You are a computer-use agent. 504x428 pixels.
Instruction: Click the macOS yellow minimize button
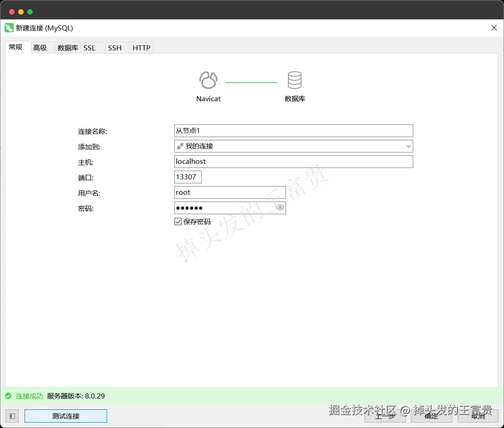pyautogui.click(x=21, y=12)
